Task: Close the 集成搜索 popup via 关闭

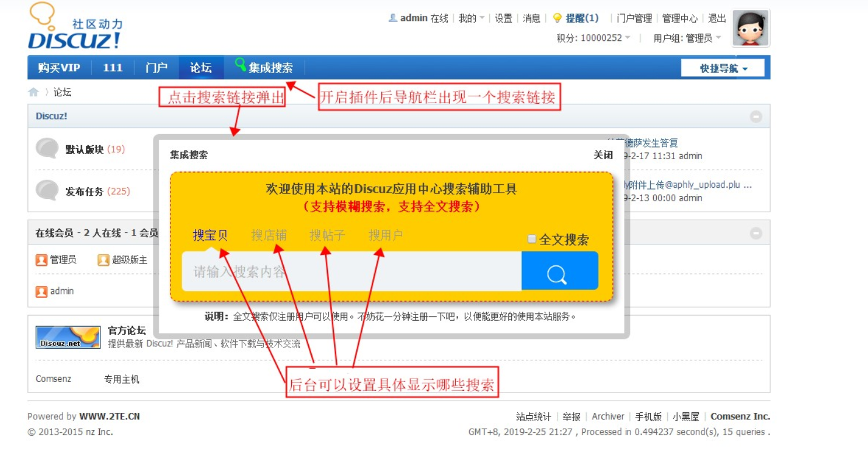Action: pos(603,155)
